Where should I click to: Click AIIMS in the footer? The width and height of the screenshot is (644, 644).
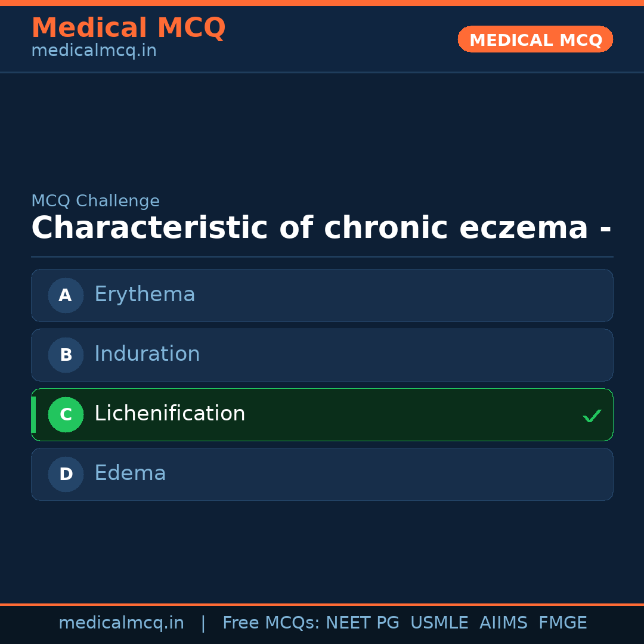point(503,623)
